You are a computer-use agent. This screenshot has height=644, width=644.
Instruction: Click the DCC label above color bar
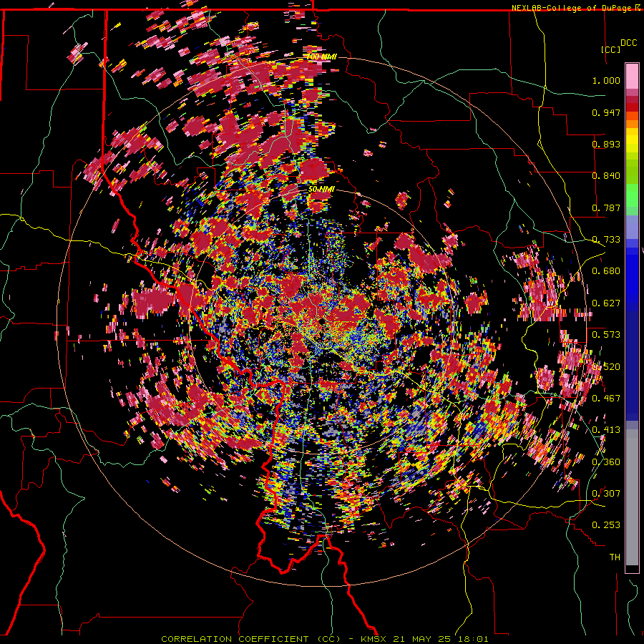coord(628,42)
